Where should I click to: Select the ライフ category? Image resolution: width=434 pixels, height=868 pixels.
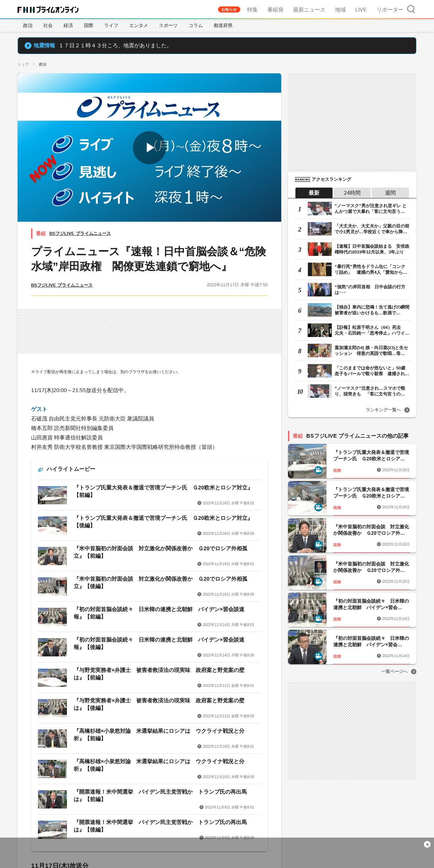[111, 25]
